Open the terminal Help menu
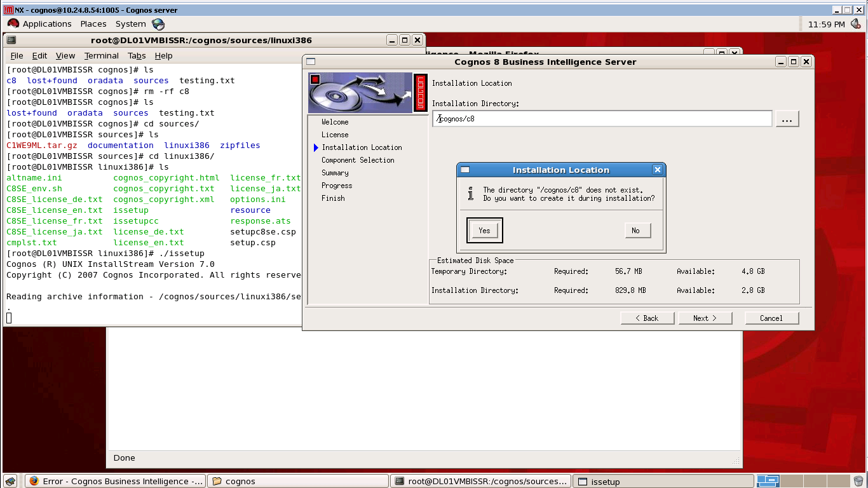 coord(163,56)
